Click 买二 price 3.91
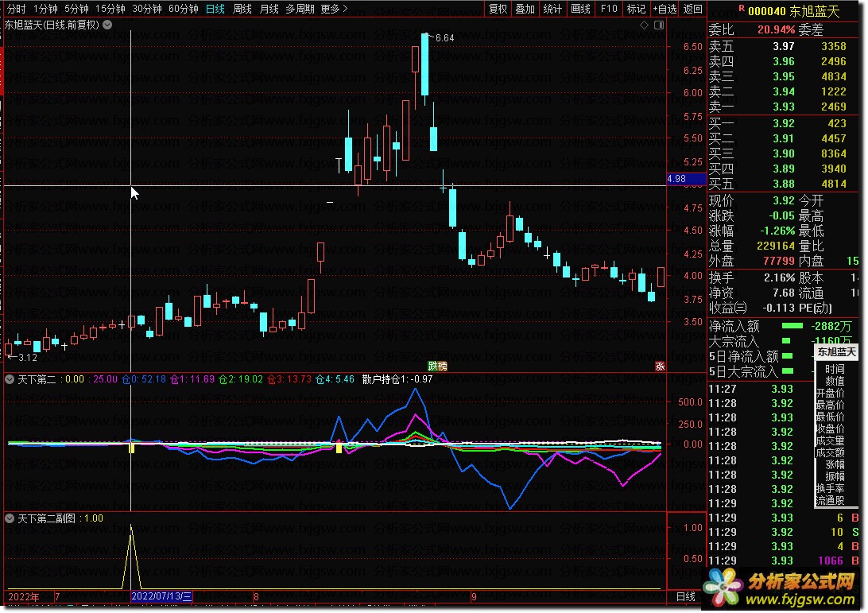The height and width of the screenshot is (613, 868). (784, 138)
